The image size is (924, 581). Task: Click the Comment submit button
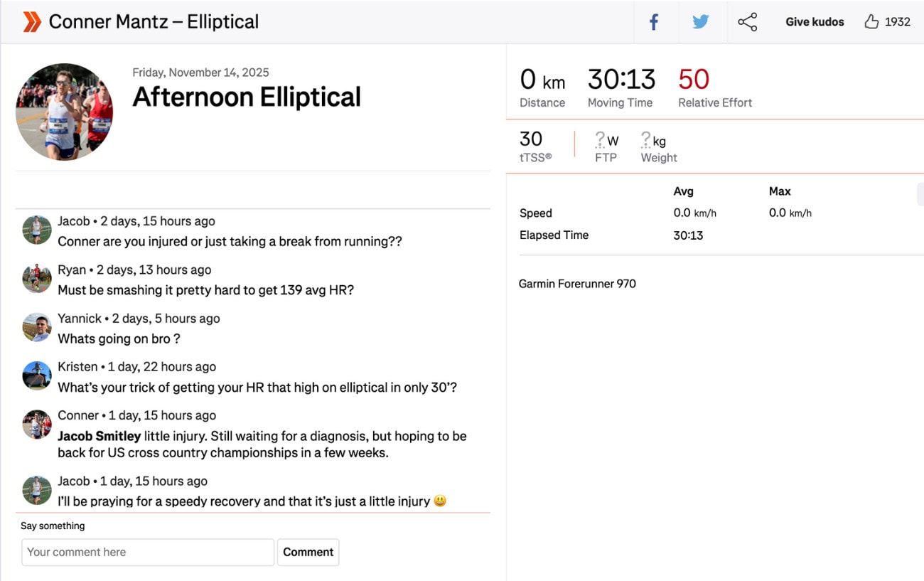tap(308, 552)
